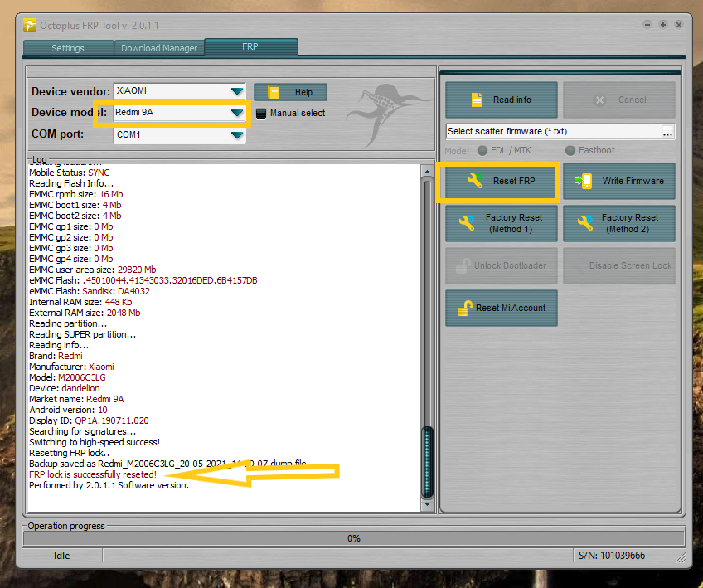
Task: Click the Write Firmware button
Action: click(x=619, y=181)
